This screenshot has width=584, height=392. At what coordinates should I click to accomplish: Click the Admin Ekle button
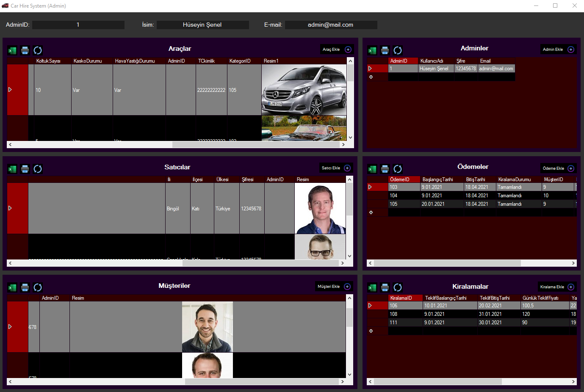[558, 50]
